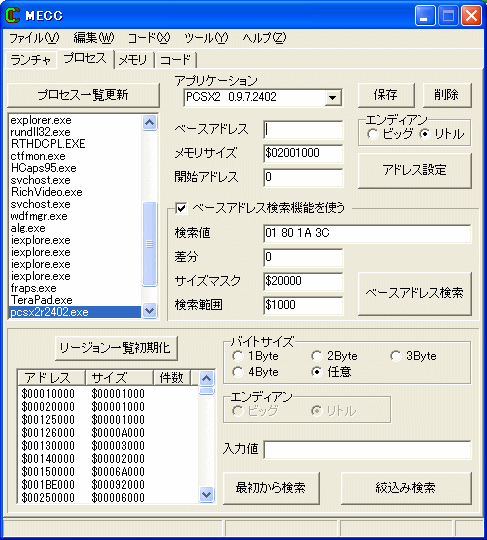The image size is (487, 540).
Task: Select the プロセス tab
Action: click(x=85, y=59)
